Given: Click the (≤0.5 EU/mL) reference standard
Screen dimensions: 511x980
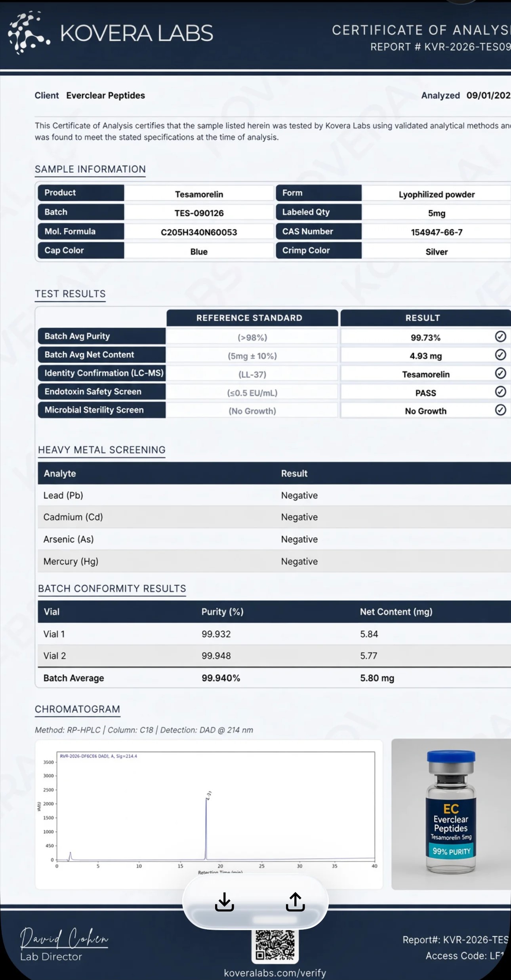Looking at the screenshot, I should [x=252, y=393].
